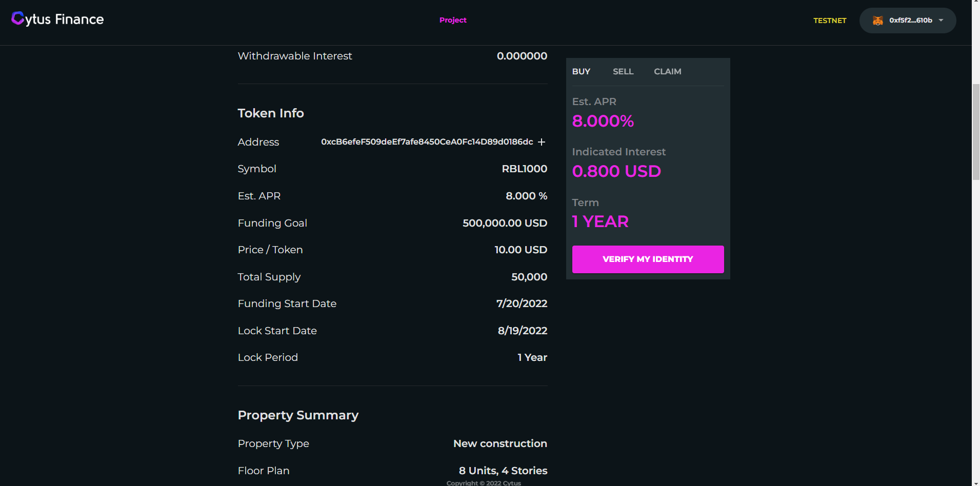Open the Cytus Finance logo homepage
This screenshot has height=486, width=980.
click(57, 19)
